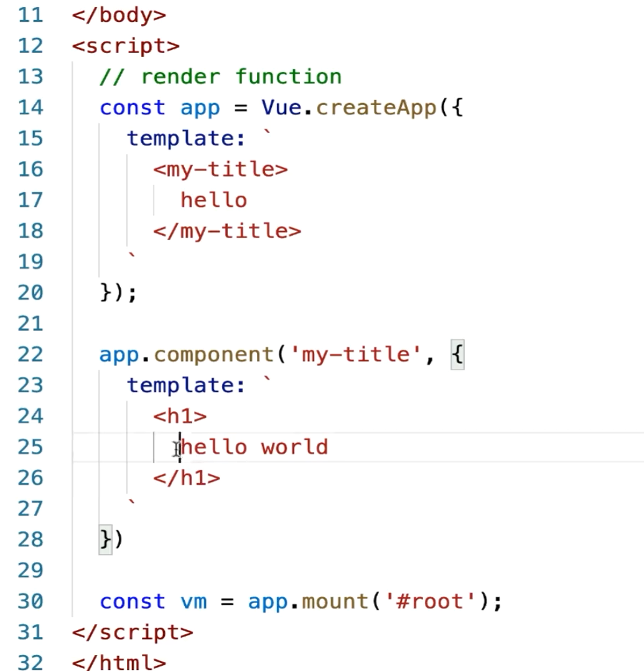Click the closing </script> tag
Screen dimensions: 644x671
pyautogui.click(x=132, y=633)
